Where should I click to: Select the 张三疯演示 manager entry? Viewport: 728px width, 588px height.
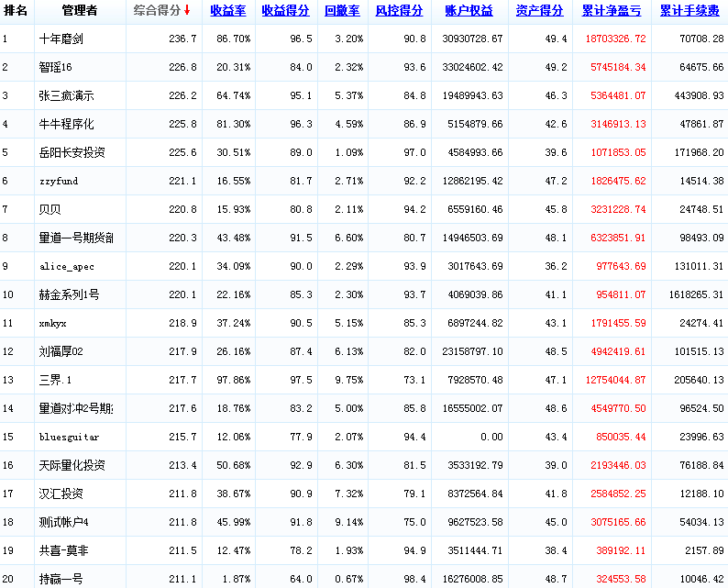click(67, 96)
